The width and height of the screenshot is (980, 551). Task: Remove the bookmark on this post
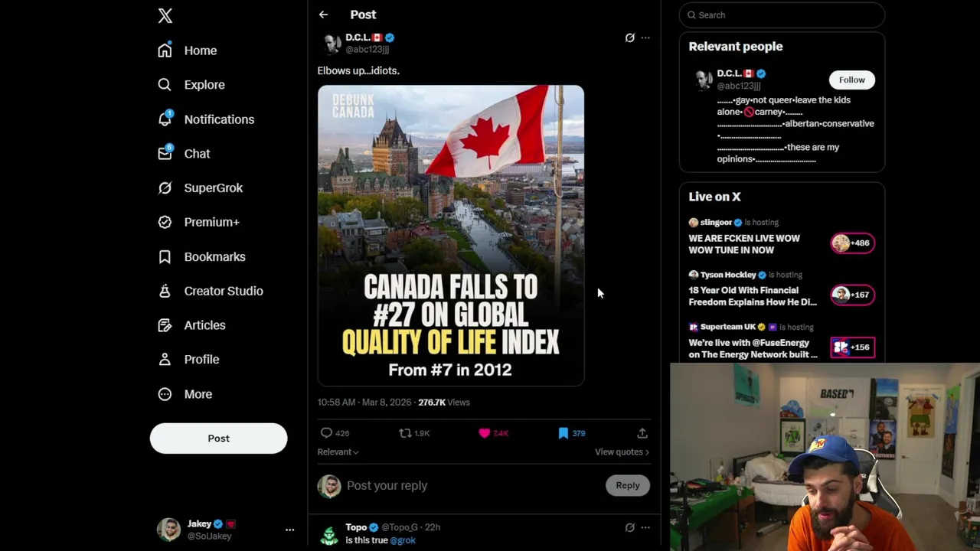point(563,433)
